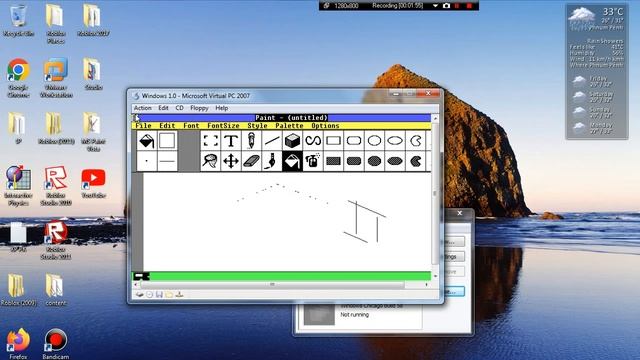Select the 3-D cube tool in Paint
Image resolution: width=640 pixels, height=360 pixels.
[x=292, y=141]
